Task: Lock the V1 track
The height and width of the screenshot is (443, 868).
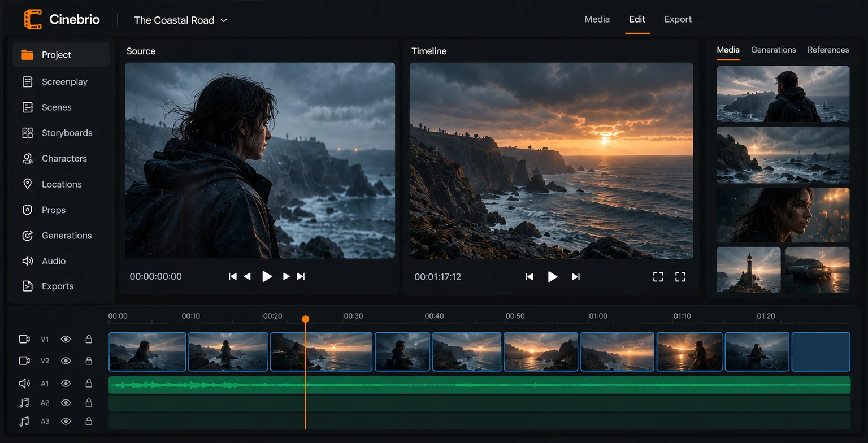Action: pos(89,339)
